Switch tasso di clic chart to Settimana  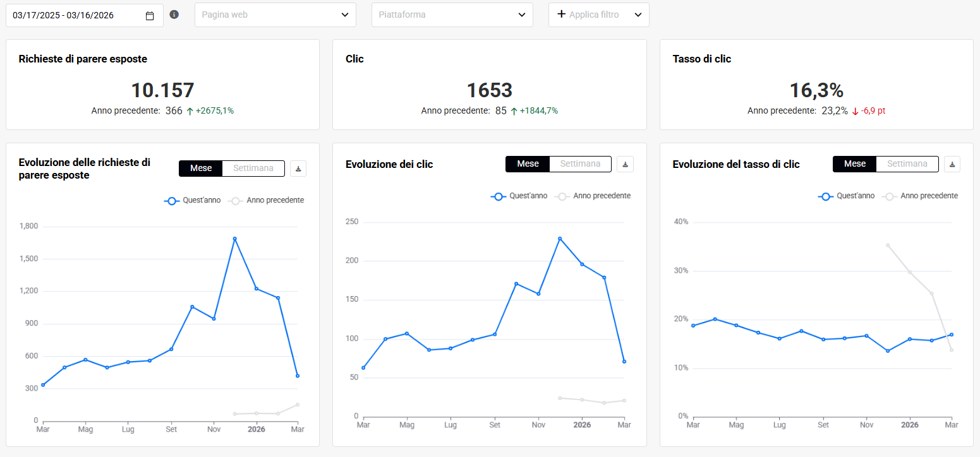[907, 164]
